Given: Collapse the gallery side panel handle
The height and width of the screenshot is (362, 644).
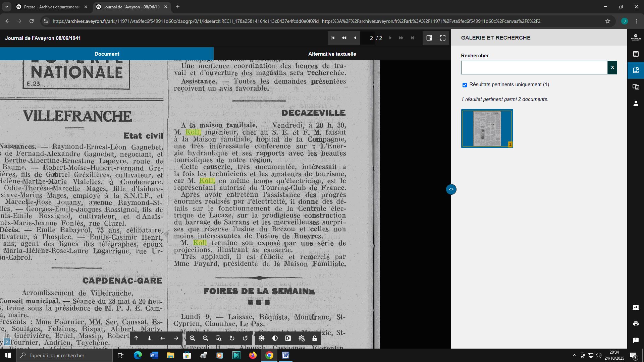Looking at the screenshot, I should (x=451, y=189).
